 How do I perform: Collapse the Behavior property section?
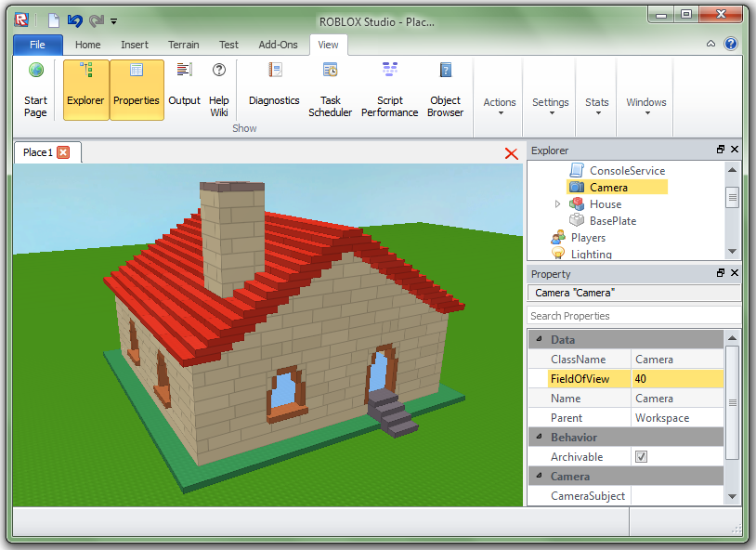pyautogui.click(x=539, y=437)
